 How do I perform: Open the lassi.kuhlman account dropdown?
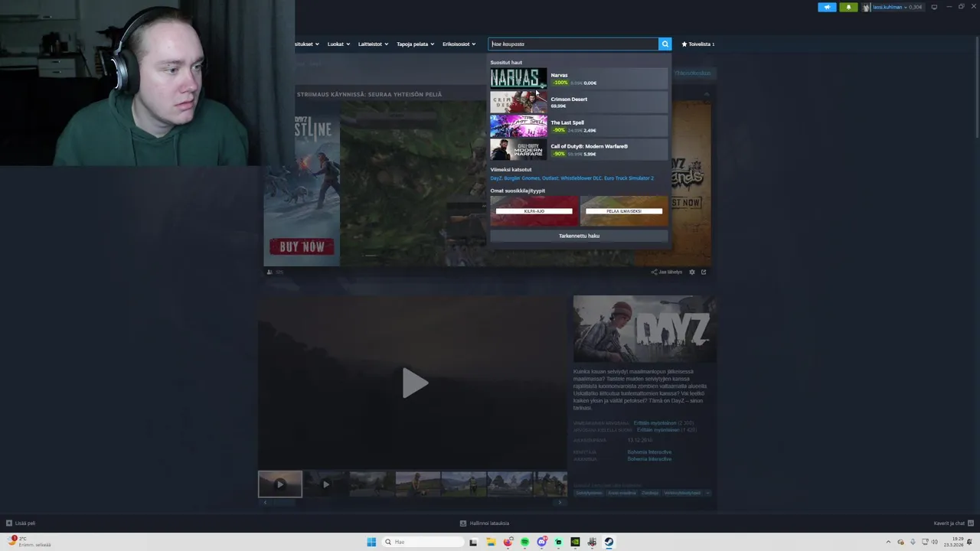pyautogui.click(x=894, y=7)
